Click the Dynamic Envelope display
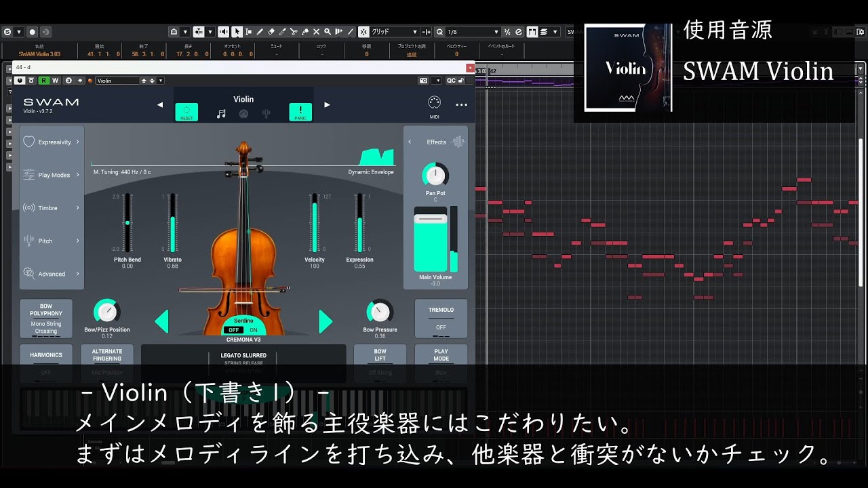The image size is (868, 488). (x=376, y=157)
